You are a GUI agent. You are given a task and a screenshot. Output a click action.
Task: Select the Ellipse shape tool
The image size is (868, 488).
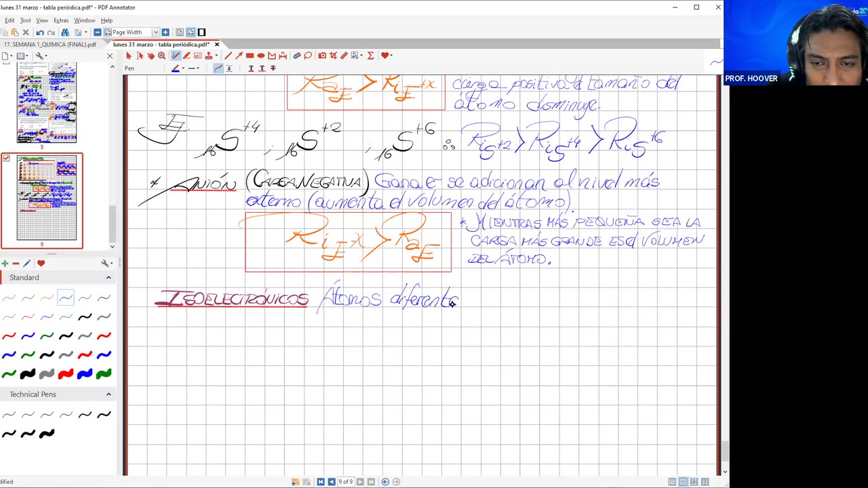coord(261,56)
